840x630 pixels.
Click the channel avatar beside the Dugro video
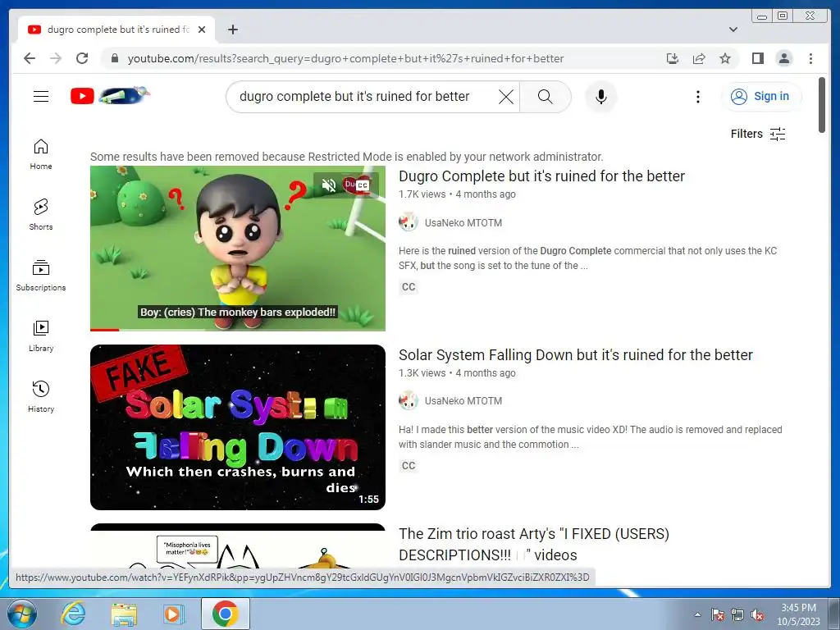click(x=409, y=222)
